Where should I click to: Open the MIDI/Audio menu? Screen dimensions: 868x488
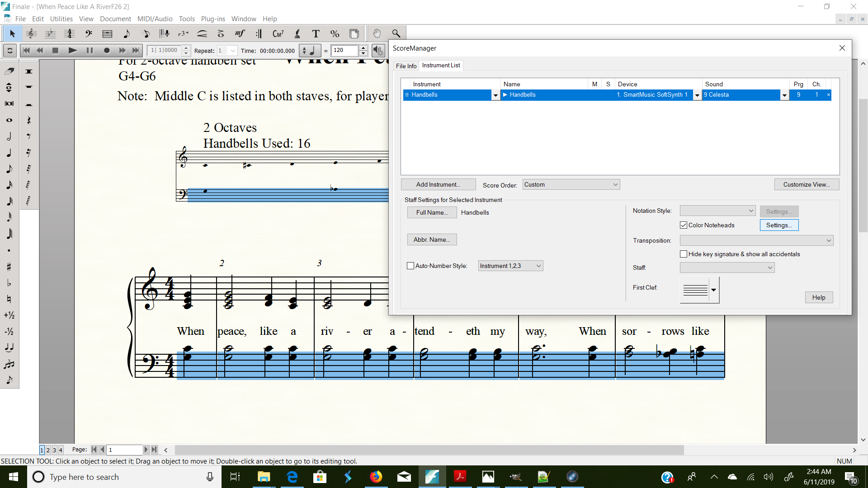pos(155,19)
